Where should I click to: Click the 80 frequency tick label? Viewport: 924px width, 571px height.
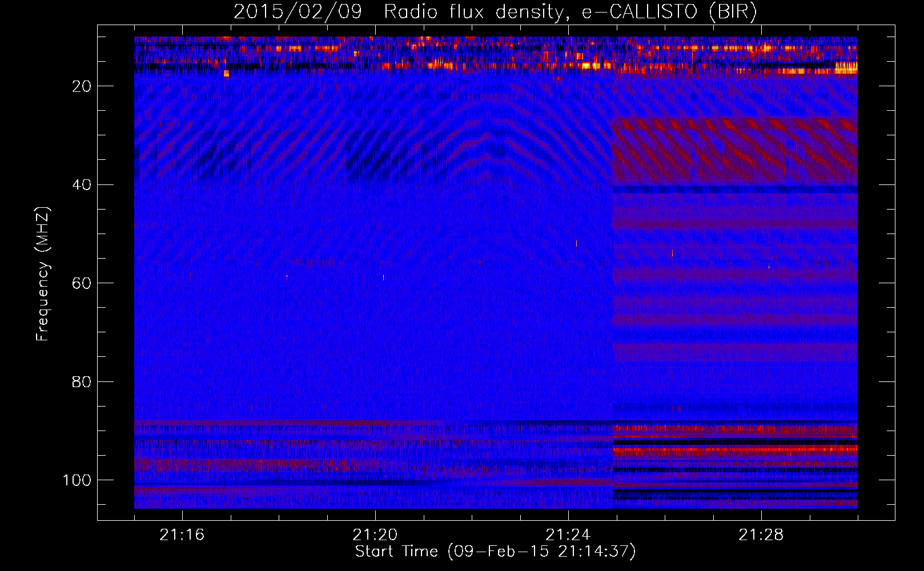[82, 382]
